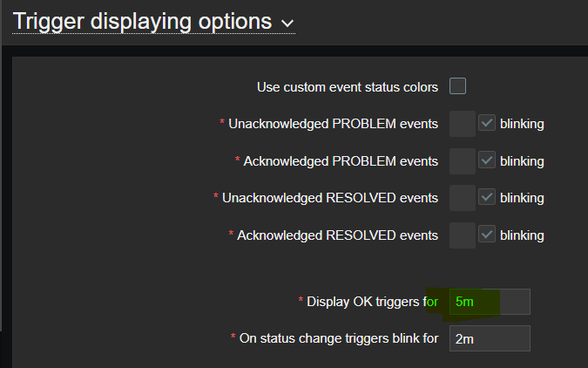This screenshot has height=368, width=588.
Task: Open color swatch for Acknowledged PROBLEM events
Action: (462, 161)
